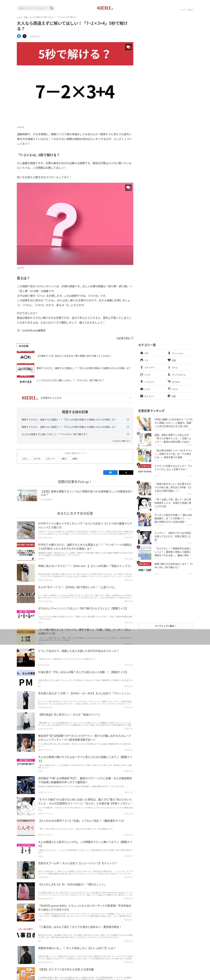Image resolution: width=210 pixels, height=980 pixels.
Task: Click the 2+4÷0.5 thumbnail in next articles
Action: [x=26, y=380]
